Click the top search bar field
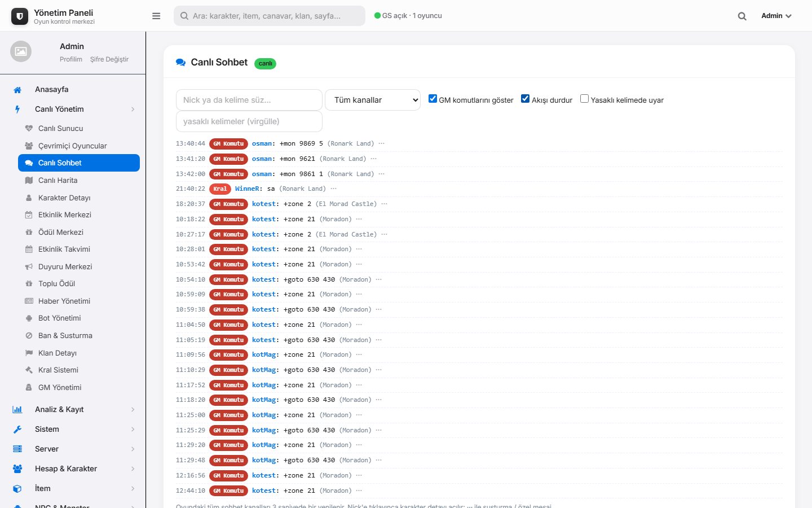The image size is (812, 508). point(270,16)
